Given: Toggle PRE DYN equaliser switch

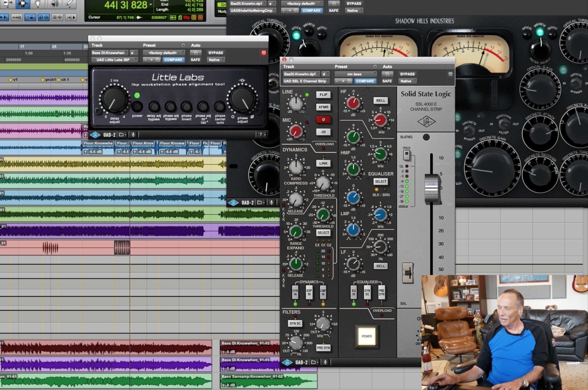Looking at the screenshot, I should coord(382,292).
